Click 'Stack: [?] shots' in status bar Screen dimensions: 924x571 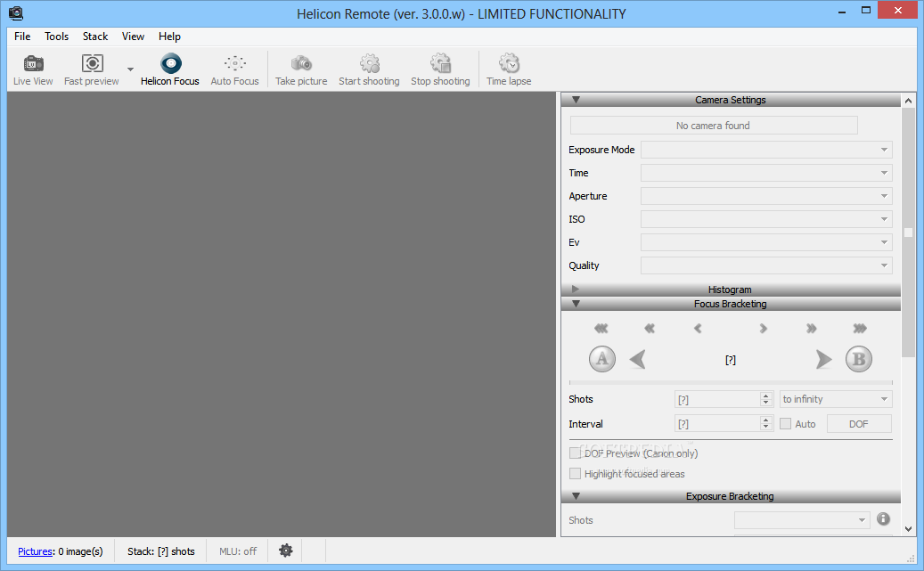[x=161, y=551]
